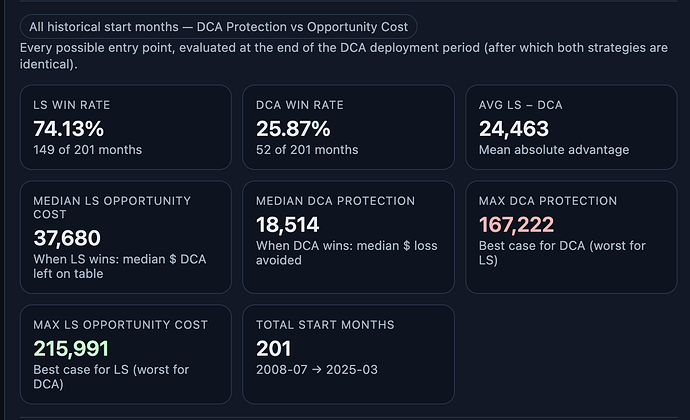690x420 pixels.
Task: Click the MAX LS OPPORTUNITY COST heading
Action: [120, 325]
